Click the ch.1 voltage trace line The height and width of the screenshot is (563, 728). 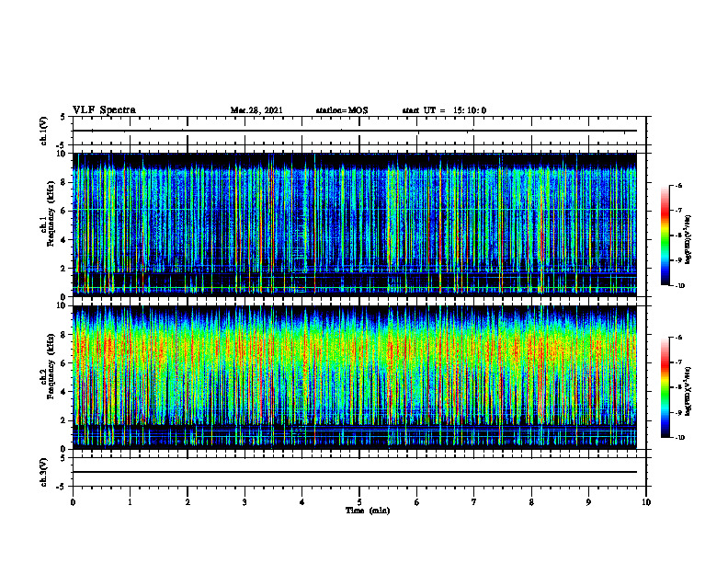(355, 131)
